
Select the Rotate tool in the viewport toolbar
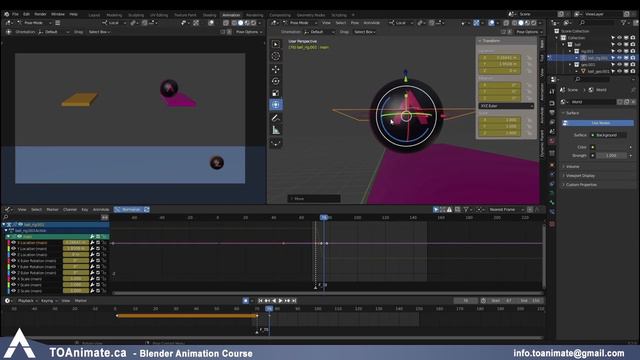pos(276,81)
